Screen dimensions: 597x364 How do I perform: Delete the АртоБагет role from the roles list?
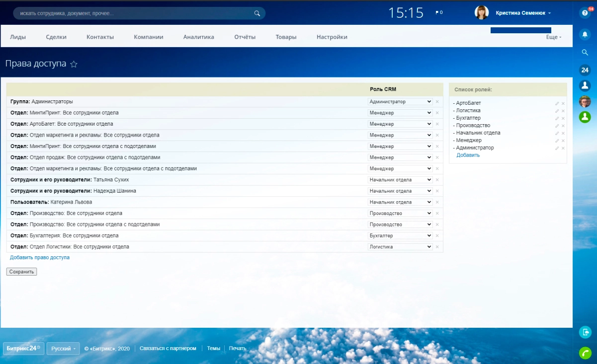coord(563,103)
